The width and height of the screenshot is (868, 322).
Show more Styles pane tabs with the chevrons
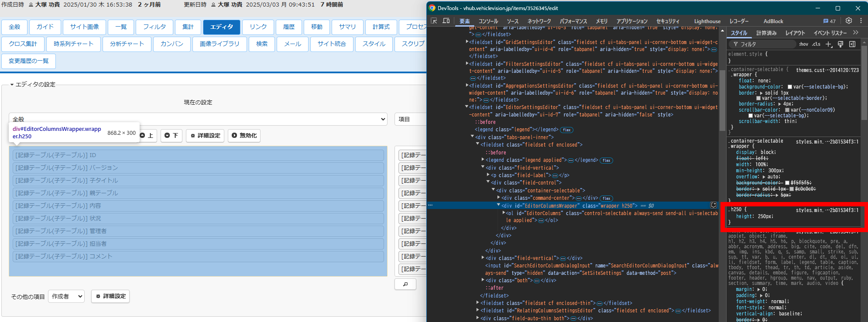(855, 33)
